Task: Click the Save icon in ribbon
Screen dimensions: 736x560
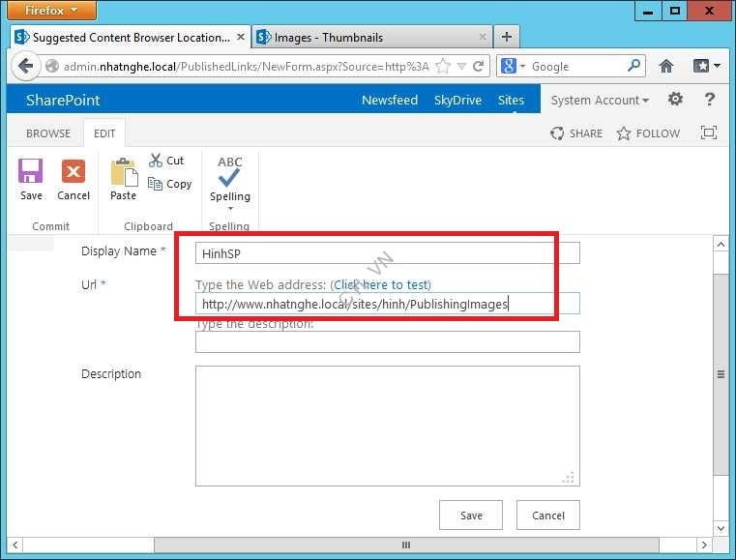Action: coord(31,172)
